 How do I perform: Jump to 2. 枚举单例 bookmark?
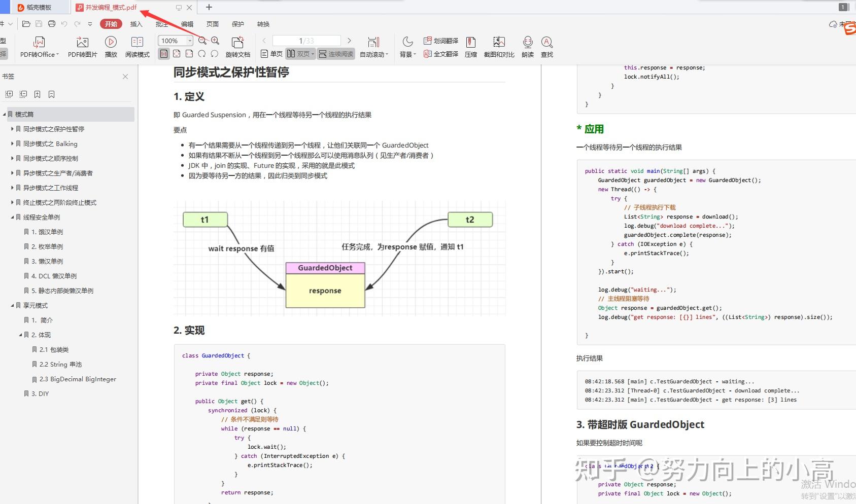[x=47, y=247]
